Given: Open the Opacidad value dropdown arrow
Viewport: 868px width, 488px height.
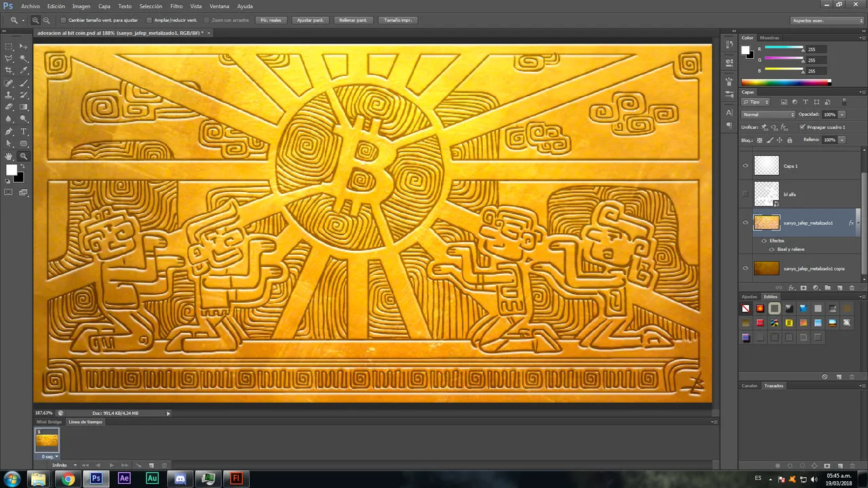Looking at the screenshot, I should (x=842, y=115).
